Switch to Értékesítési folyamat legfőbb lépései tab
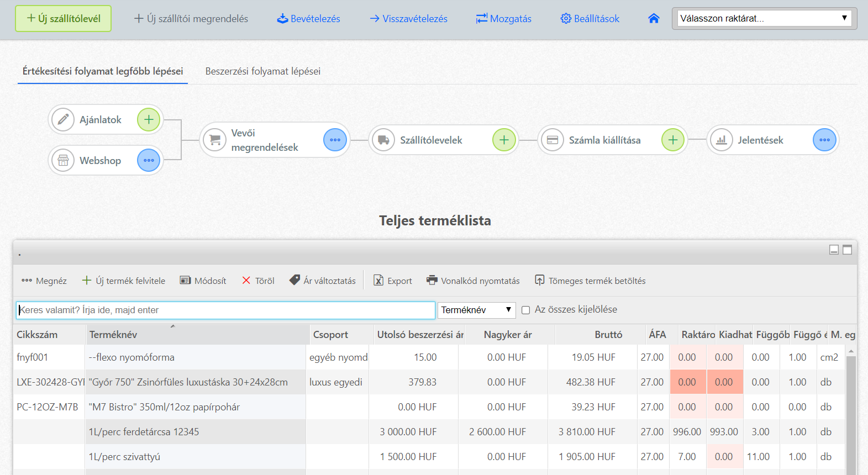Image resolution: width=868 pixels, height=475 pixels. [103, 71]
